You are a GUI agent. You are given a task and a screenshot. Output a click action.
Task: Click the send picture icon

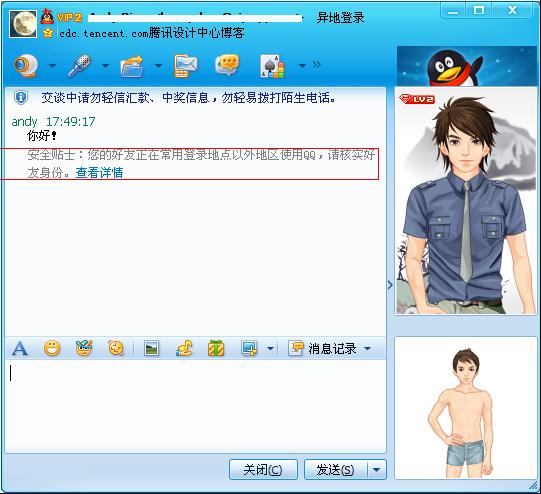(151, 348)
